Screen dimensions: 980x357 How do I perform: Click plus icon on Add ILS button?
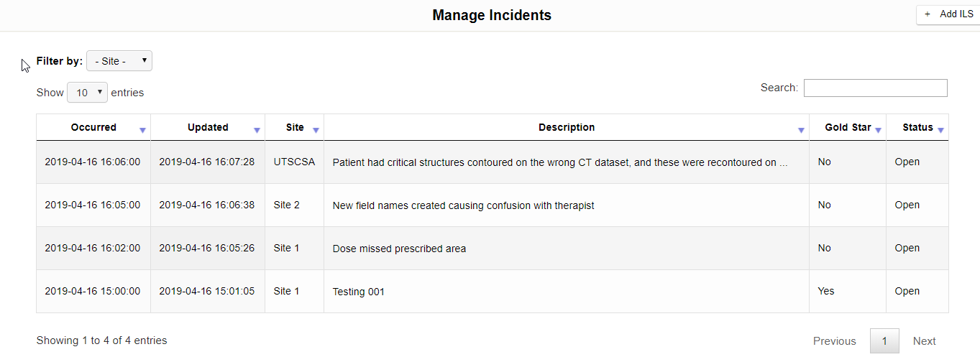pos(927,14)
